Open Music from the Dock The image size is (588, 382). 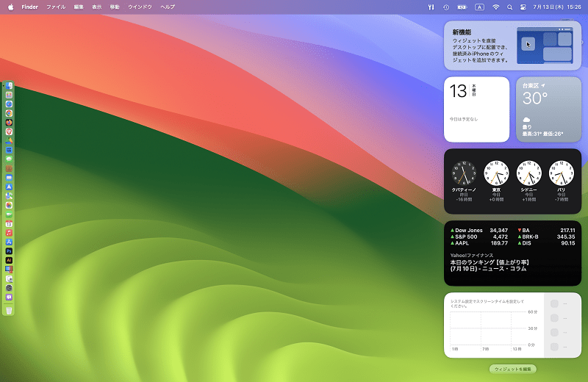pyautogui.click(x=9, y=233)
